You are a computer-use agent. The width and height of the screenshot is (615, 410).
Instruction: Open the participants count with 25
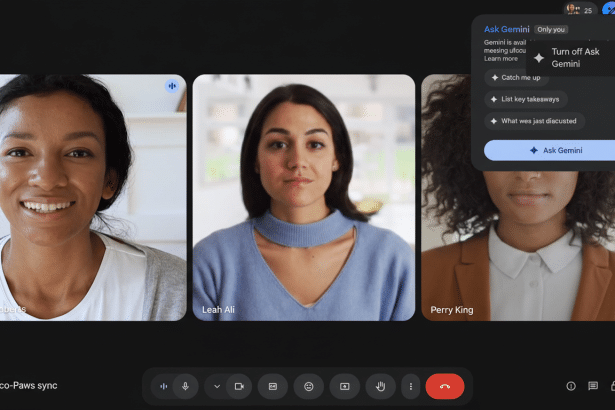pos(580,9)
